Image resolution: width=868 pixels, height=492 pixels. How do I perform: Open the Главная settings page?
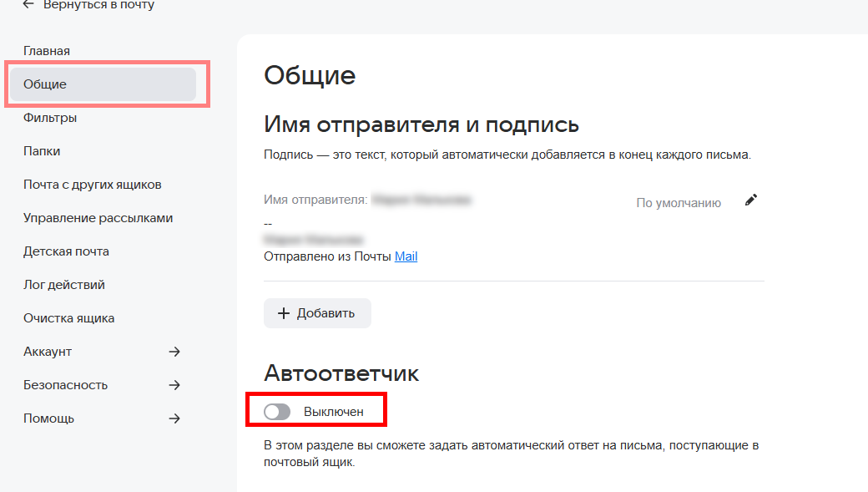click(47, 51)
